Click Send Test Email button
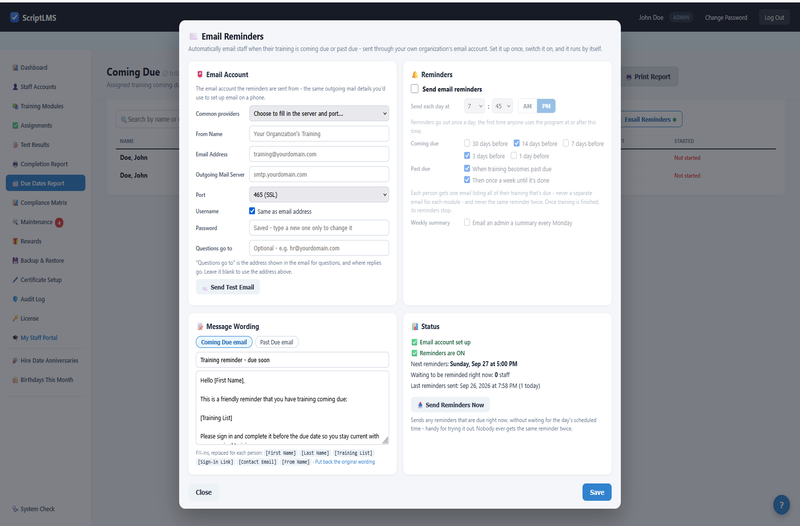The height and width of the screenshot is (526, 800). tap(228, 287)
